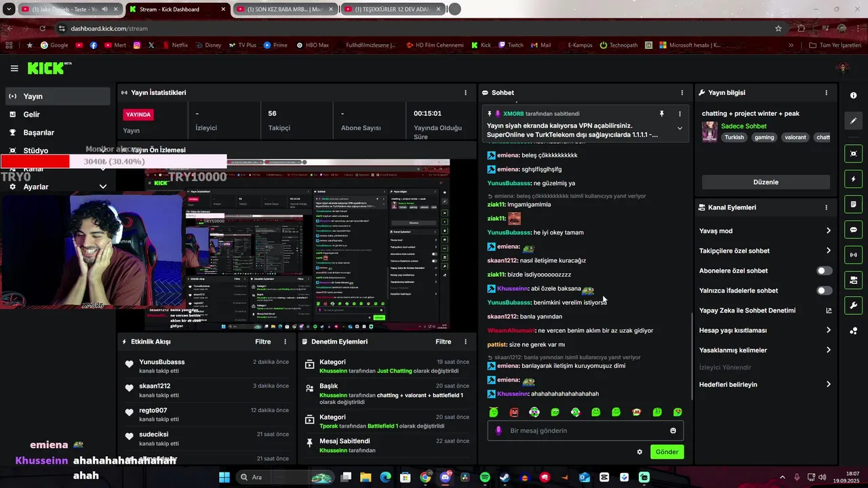Click the stream preview thumbnail
This screenshot has width=868, height=488.
pos(297,244)
